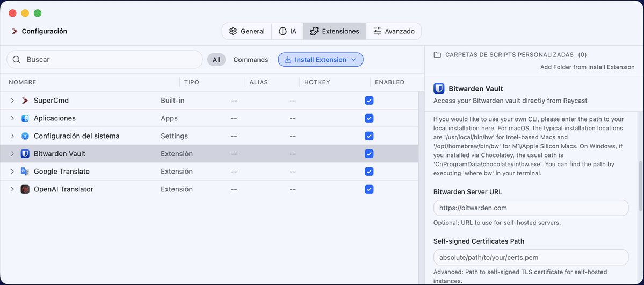Click the 'Built-in' type cell
The width and height of the screenshot is (644, 285).
pos(172,101)
